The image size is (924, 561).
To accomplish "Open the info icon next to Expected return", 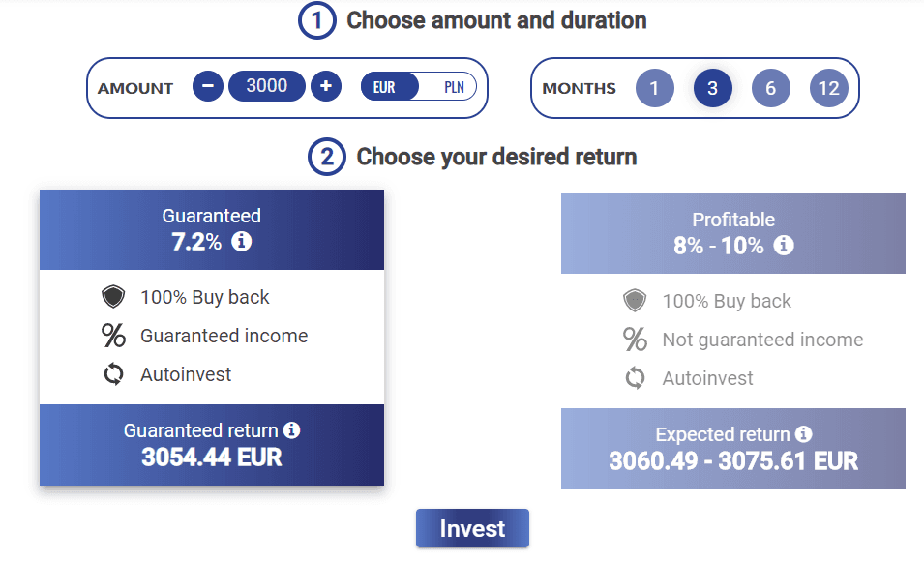I will pyautogui.click(x=803, y=434).
